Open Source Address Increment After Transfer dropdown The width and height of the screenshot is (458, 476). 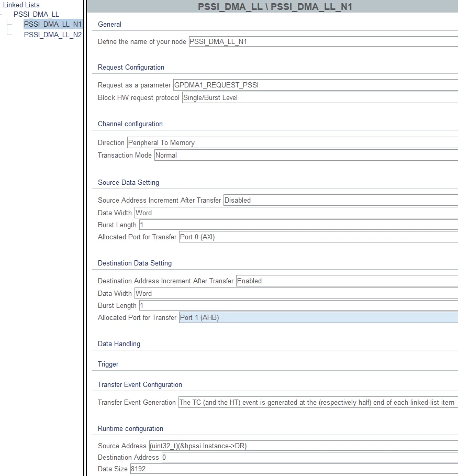341,201
